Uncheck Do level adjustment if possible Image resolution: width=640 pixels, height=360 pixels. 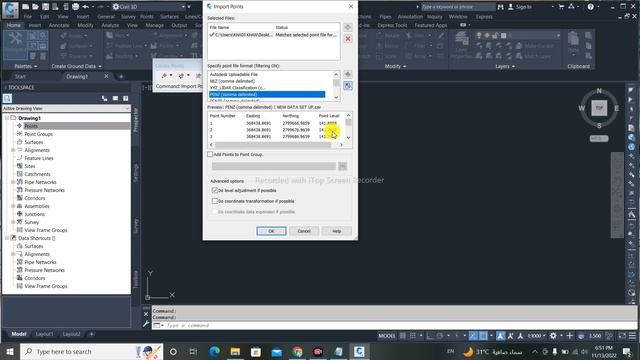[215, 190]
